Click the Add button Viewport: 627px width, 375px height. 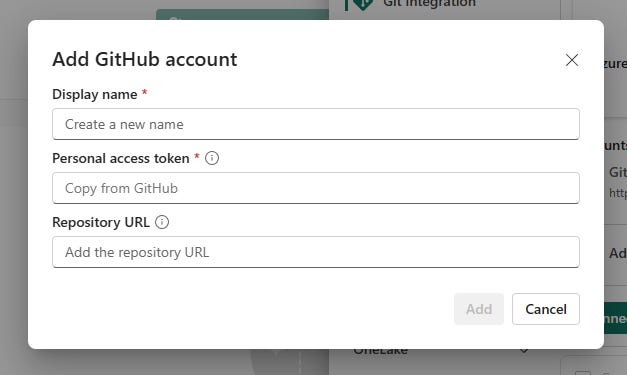click(479, 309)
